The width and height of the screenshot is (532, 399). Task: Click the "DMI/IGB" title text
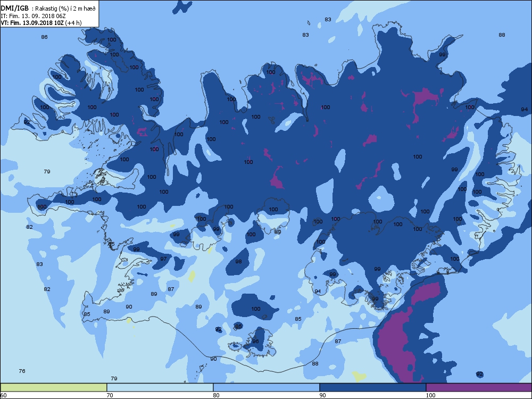click(14, 8)
